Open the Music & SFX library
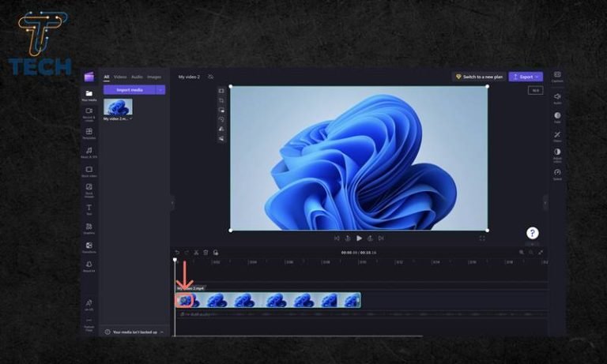The image size is (607, 364). pos(89,152)
